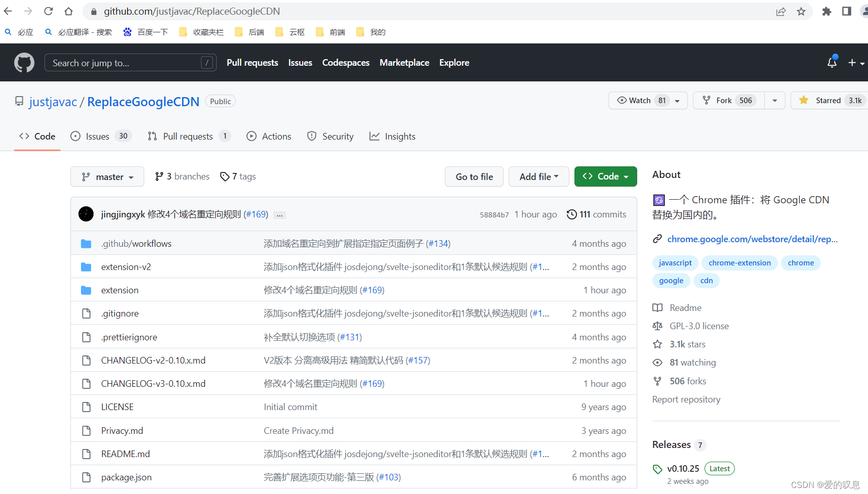Viewport: 868px width, 494px height.
Task: Click the v0.10.25 release tag icon
Action: 657,469
